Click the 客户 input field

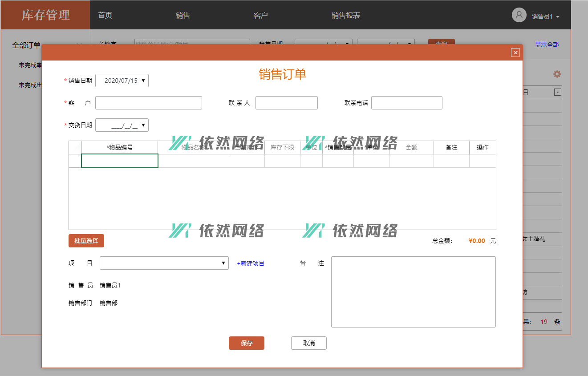pos(149,103)
